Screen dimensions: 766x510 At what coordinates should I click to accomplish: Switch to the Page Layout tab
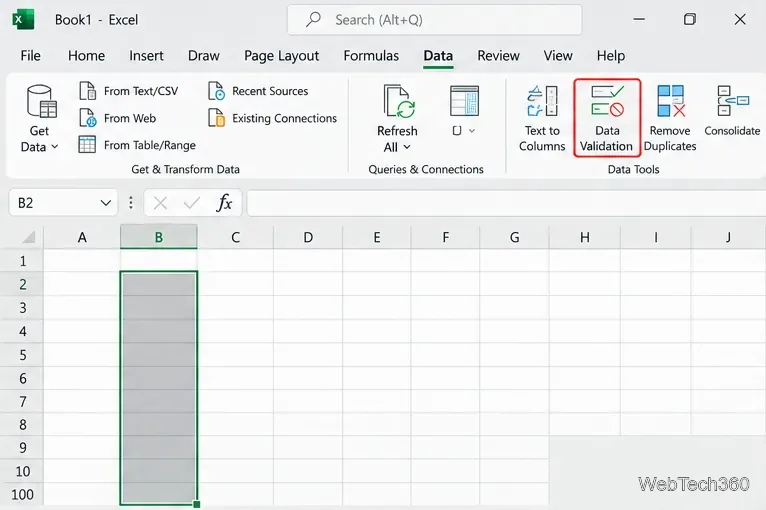(x=281, y=56)
